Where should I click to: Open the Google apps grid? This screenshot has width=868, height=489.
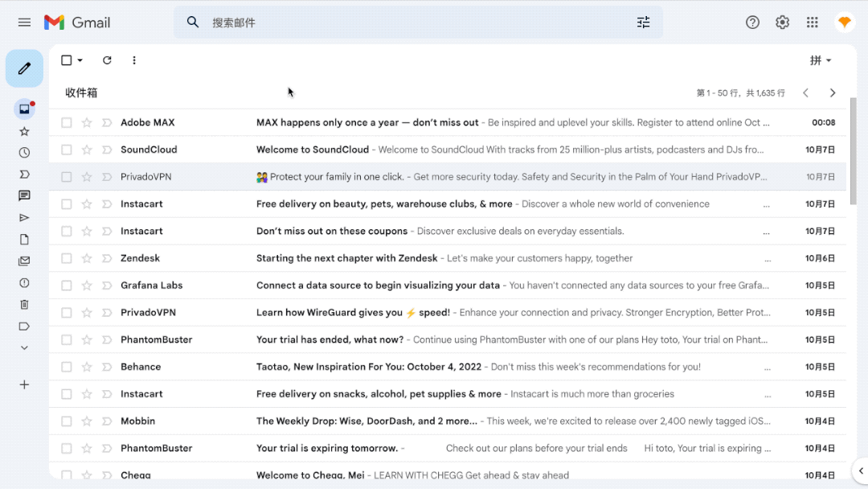812,23
